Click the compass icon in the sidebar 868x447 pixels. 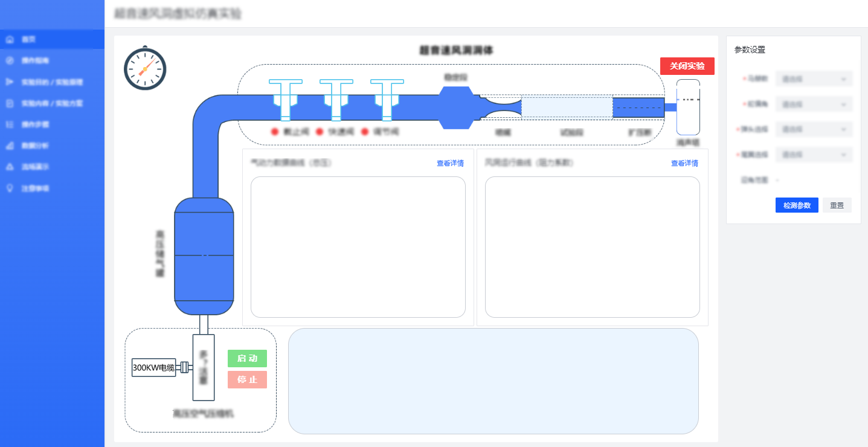tap(9, 60)
